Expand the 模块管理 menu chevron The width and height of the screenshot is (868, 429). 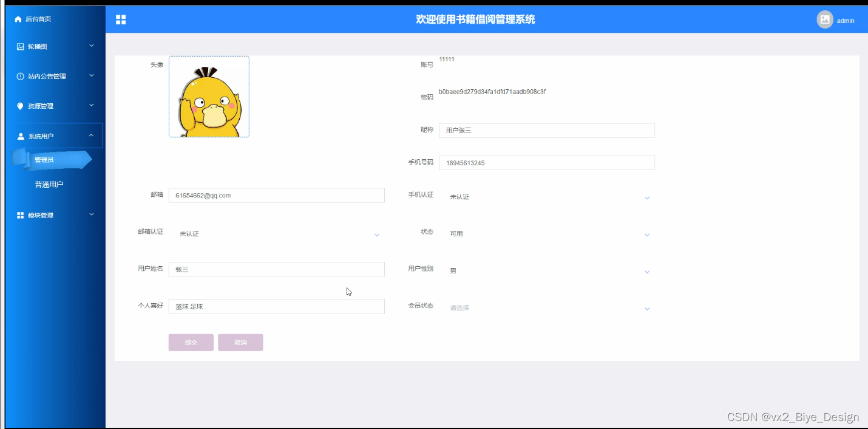pyautogui.click(x=92, y=214)
